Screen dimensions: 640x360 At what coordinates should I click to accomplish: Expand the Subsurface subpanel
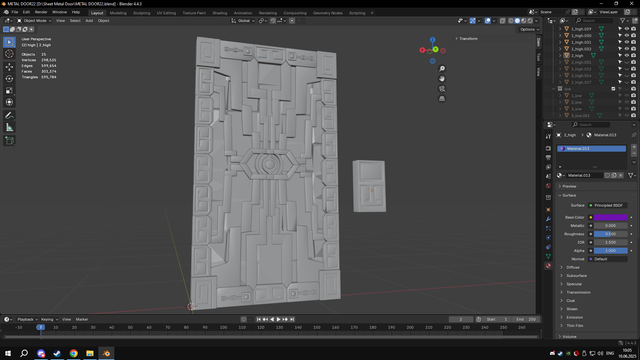click(562, 276)
